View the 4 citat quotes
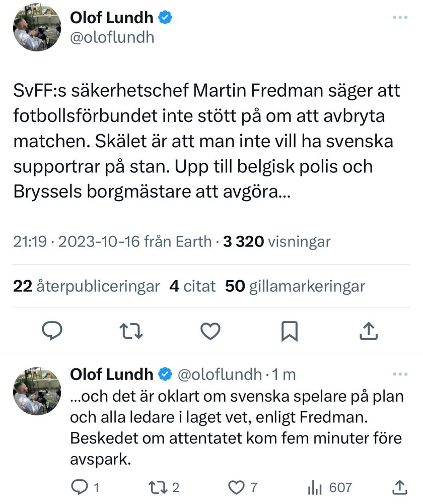 tap(192, 286)
